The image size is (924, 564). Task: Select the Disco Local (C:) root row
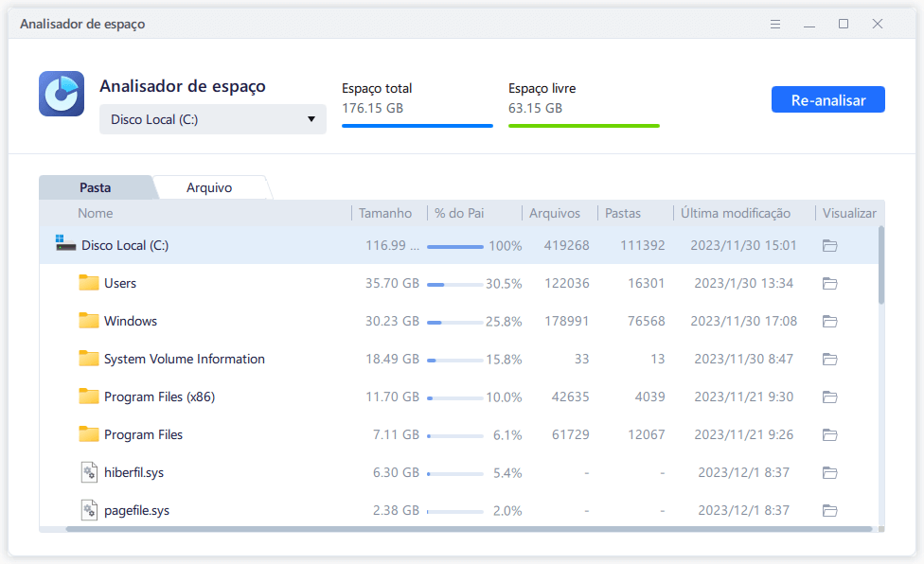pyautogui.click(x=125, y=245)
